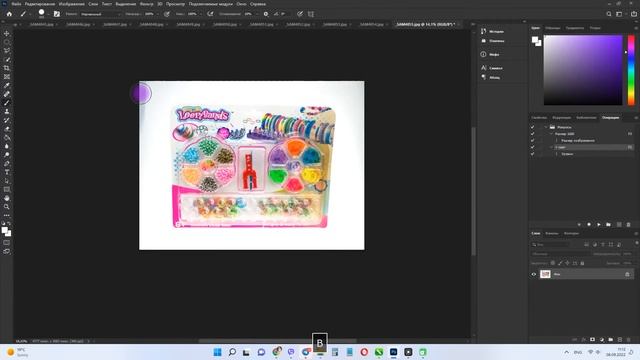Click the symmetry paint options icon
Viewport: 640px width, 360px height.
(x=311, y=14)
